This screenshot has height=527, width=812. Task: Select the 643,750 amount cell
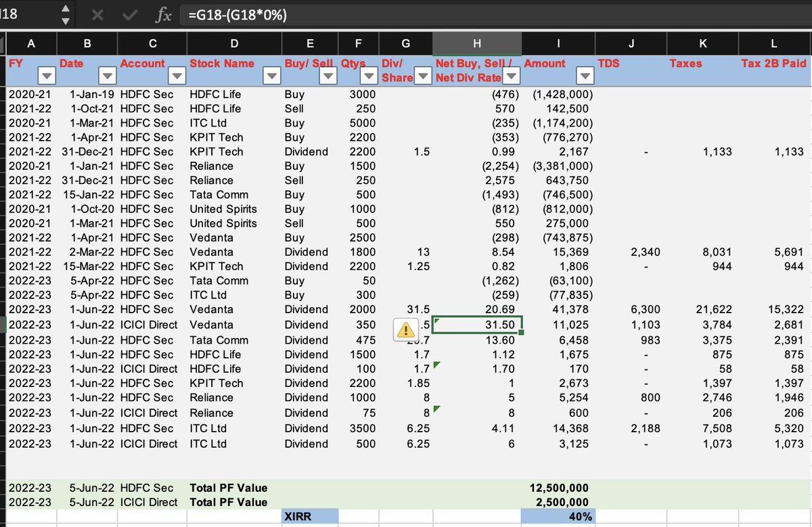tap(558, 180)
